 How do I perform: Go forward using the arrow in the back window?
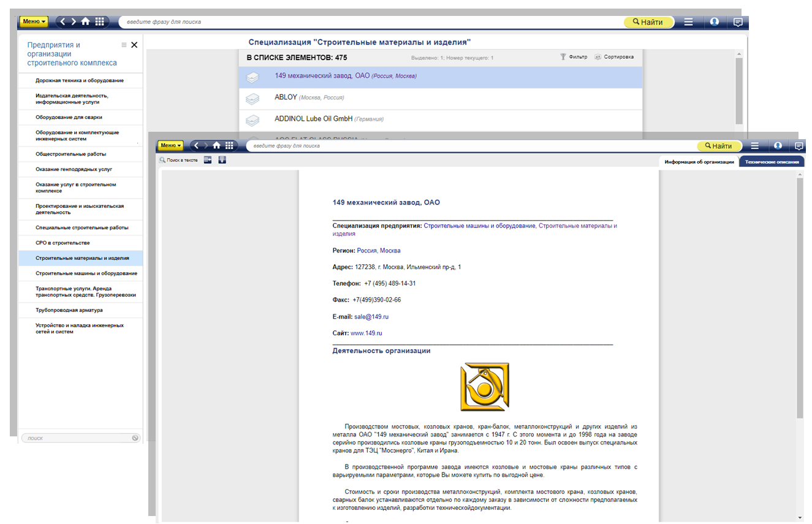74,21
